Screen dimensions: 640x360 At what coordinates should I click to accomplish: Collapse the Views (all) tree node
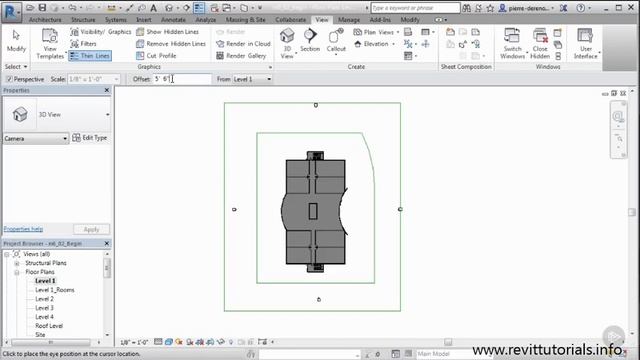coord(7,254)
